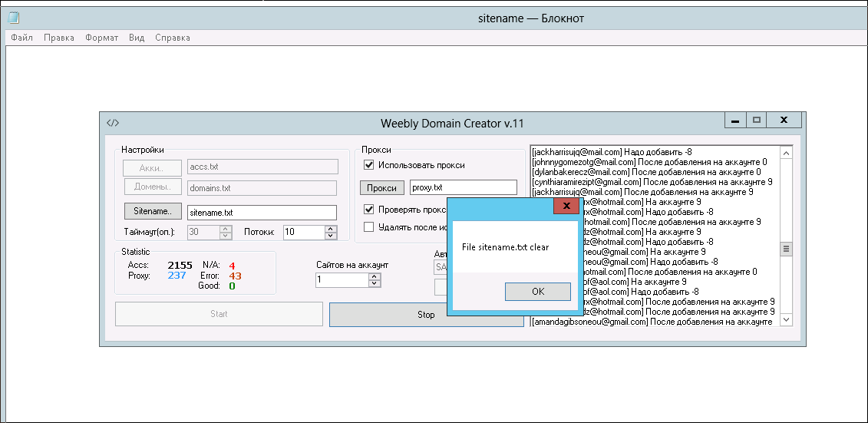Click the log scrollbar thumb
Screen dimensions: 868x423
[x=787, y=250]
